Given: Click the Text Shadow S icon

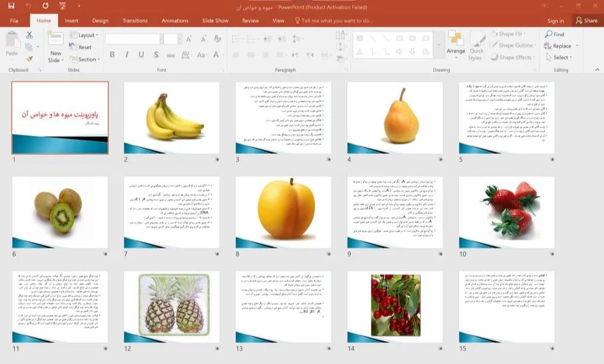Looking at the screenshot, I should point(156,55).
